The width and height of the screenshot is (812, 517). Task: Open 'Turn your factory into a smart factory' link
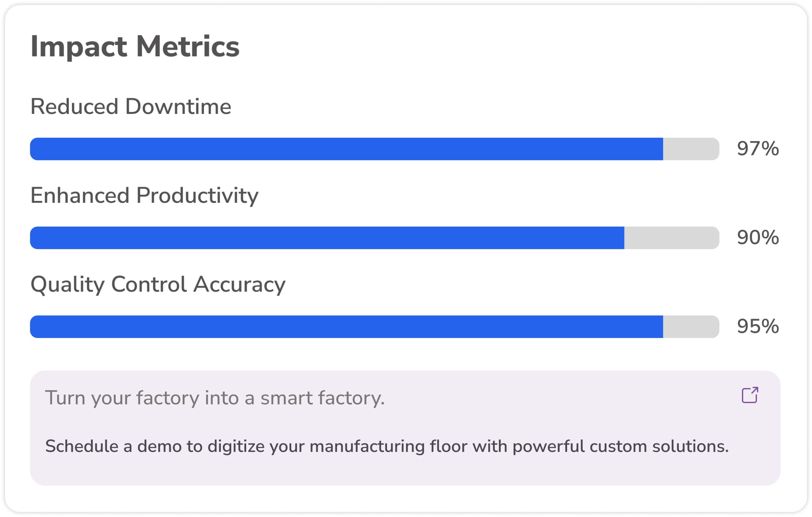[x=215, y=398]
